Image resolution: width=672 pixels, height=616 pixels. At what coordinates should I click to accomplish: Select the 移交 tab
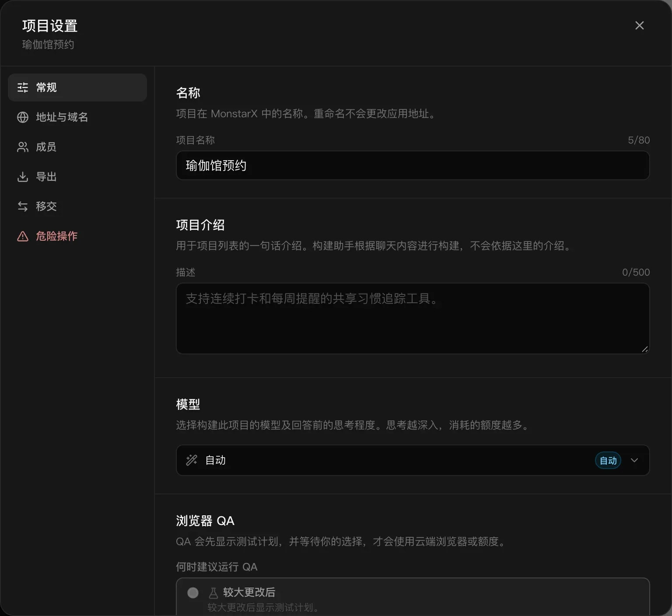tap(77, 206)
